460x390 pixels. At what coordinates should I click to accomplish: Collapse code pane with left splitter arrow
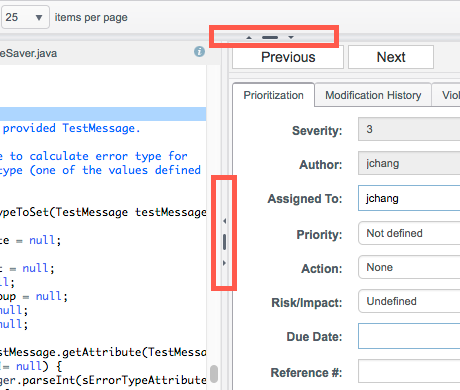[x=224, y=221]
